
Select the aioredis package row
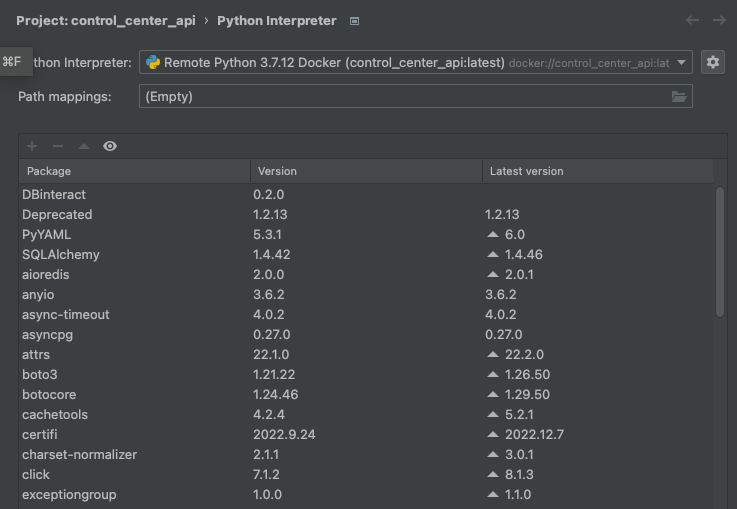(x=366, y=274)
